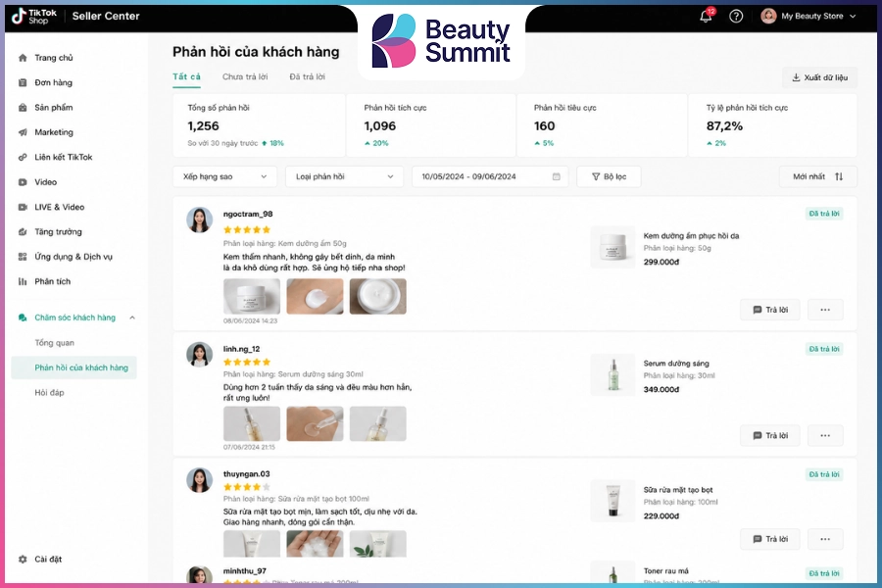Select Hỏi đáp submenu
The image size is (882, 588).
coord(50,392)
